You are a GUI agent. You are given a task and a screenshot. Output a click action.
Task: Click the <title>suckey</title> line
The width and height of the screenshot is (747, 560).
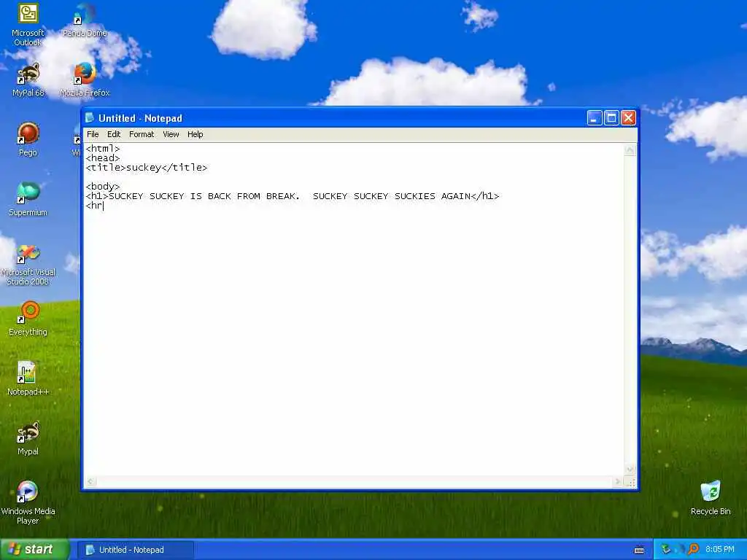click(x=147, y=168)
